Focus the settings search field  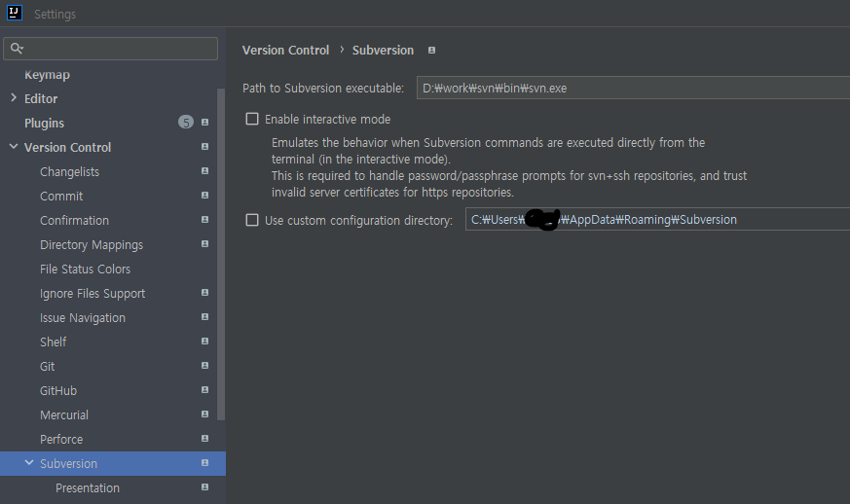pos(111,49)
